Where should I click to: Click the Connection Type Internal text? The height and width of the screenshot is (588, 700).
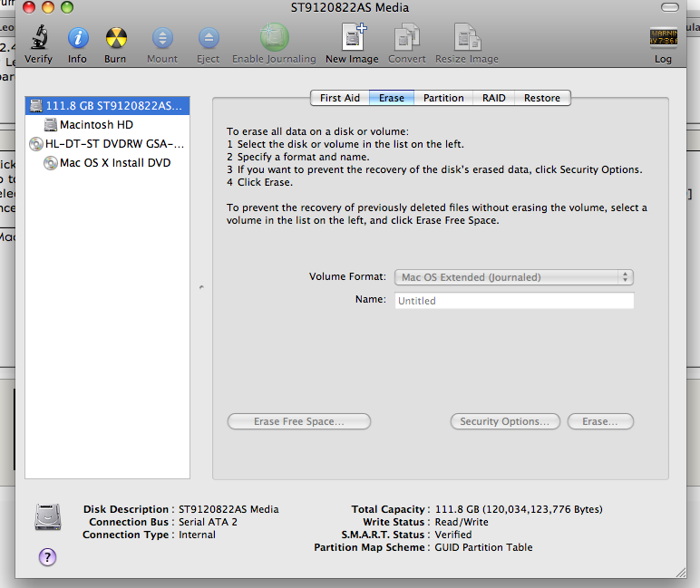click(197, 535)
